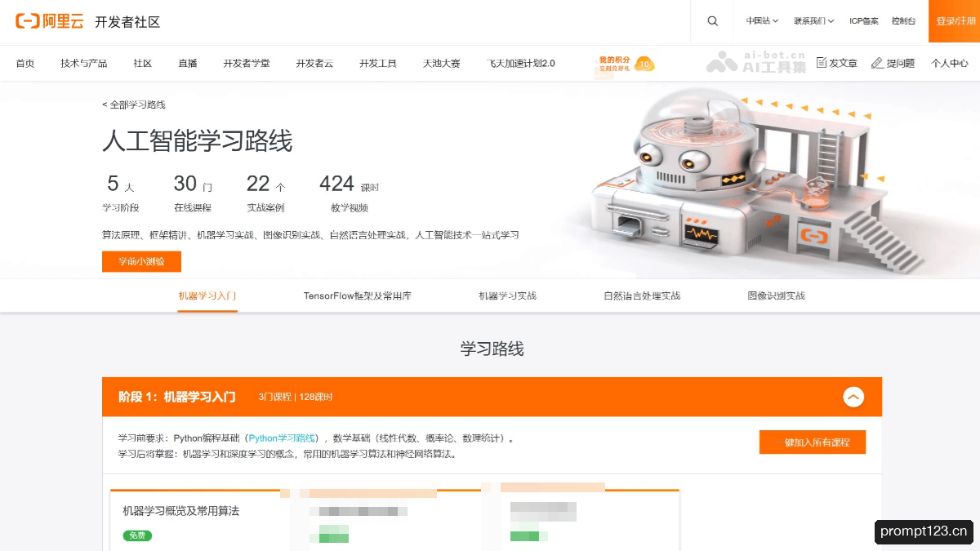980x551 pixels.
Task: Open 社区 menu item
Action: tap(143, 63)
